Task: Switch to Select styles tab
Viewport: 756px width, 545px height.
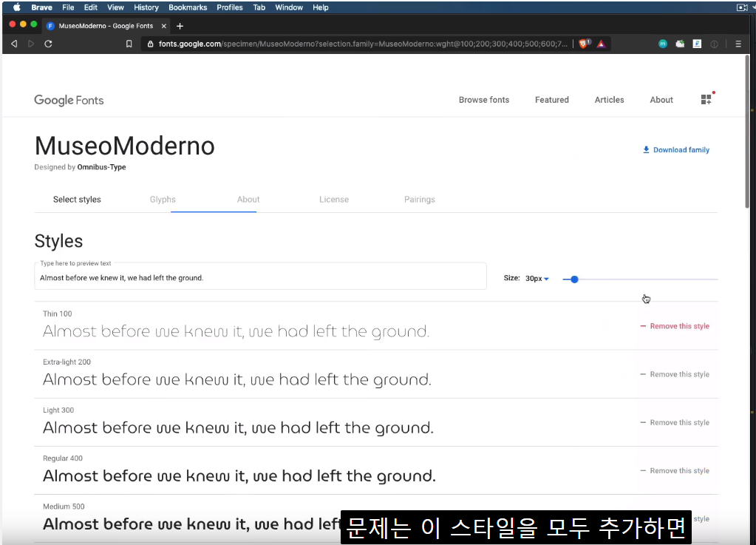Action: 77,199
